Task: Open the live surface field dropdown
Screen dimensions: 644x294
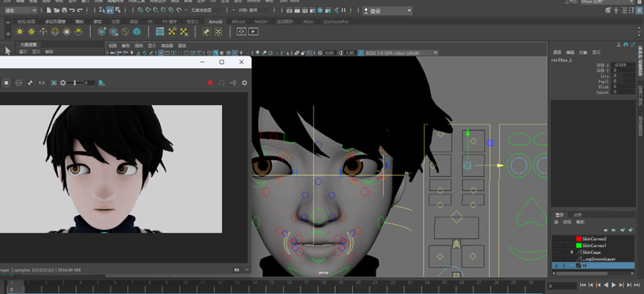Action: (206, 10)
